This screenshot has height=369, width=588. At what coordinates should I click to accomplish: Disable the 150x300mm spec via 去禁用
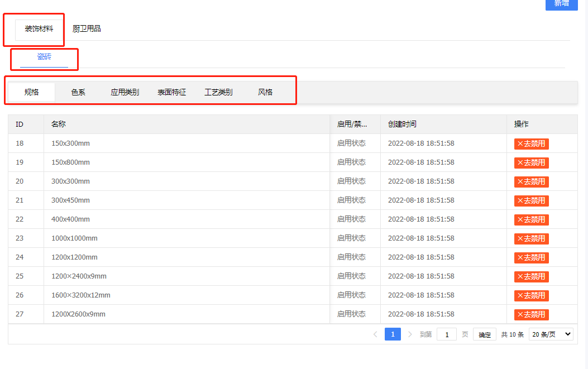(531, 143)
